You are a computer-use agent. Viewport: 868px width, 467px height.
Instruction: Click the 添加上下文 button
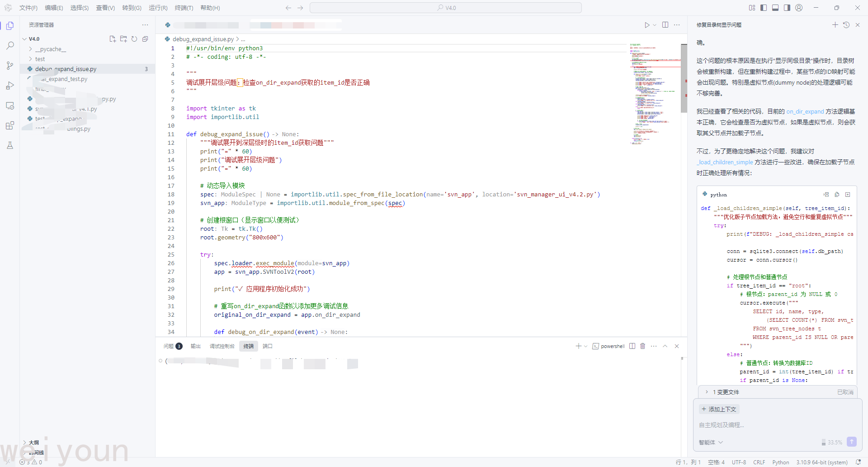pyautogui.click(x=719, y=409)
